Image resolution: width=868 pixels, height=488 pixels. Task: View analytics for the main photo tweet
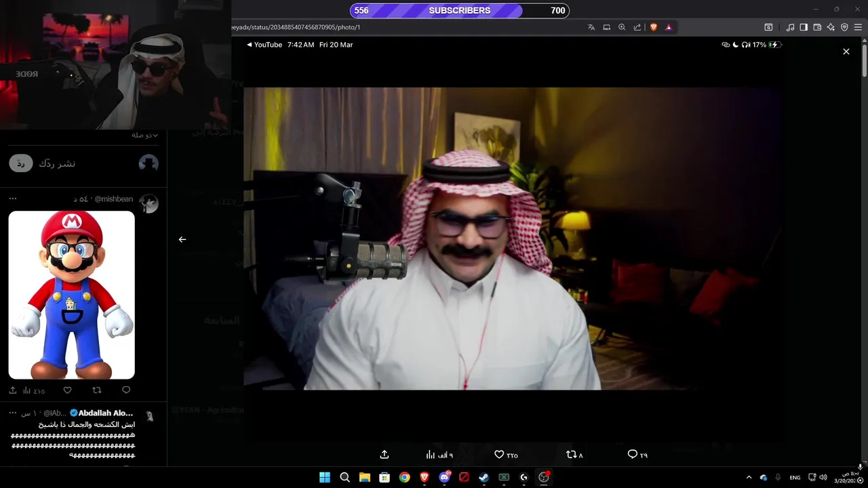click(x=439, y=455)
